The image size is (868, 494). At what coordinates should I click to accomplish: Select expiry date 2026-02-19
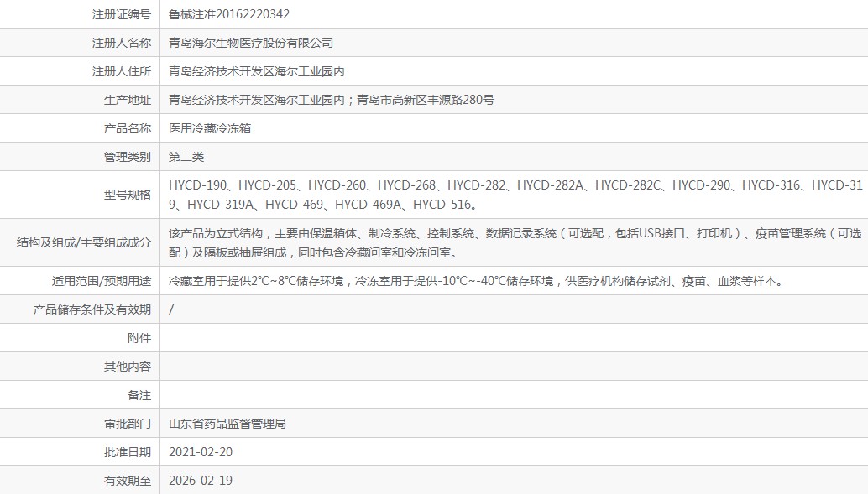click(x=201, y=481)
